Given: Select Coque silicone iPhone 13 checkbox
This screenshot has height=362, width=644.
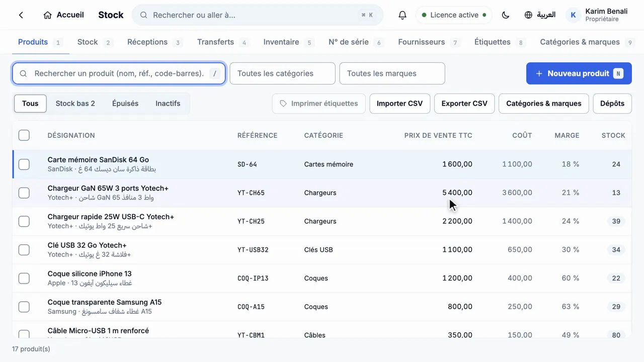Looking at the screenshot, I should pos(24,278).
